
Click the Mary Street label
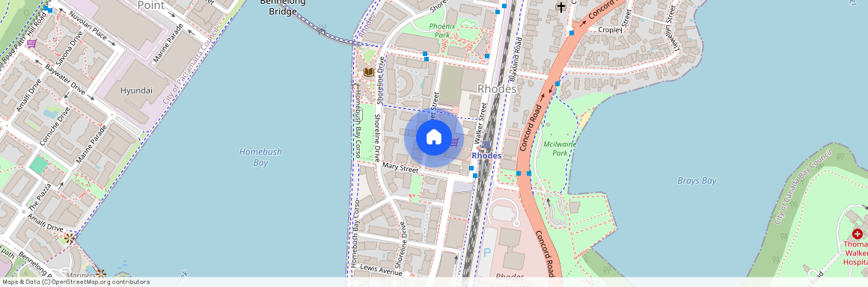pos(400,167)
